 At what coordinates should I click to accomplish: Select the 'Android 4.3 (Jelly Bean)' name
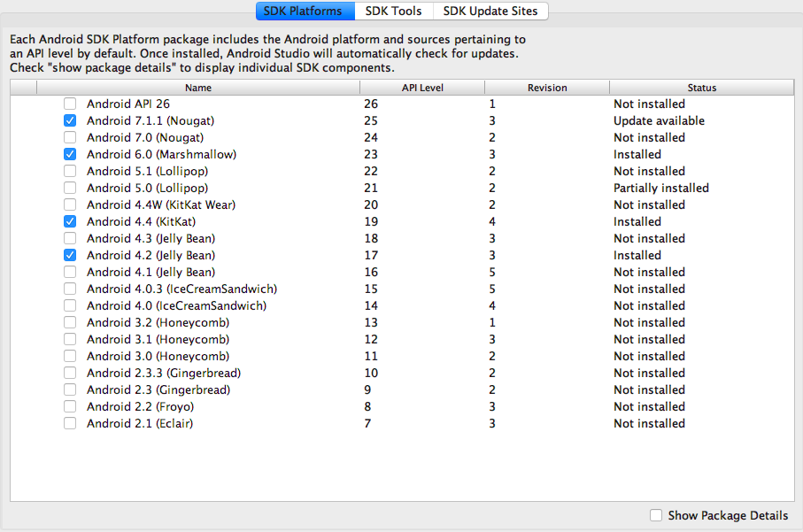point(151,239)
